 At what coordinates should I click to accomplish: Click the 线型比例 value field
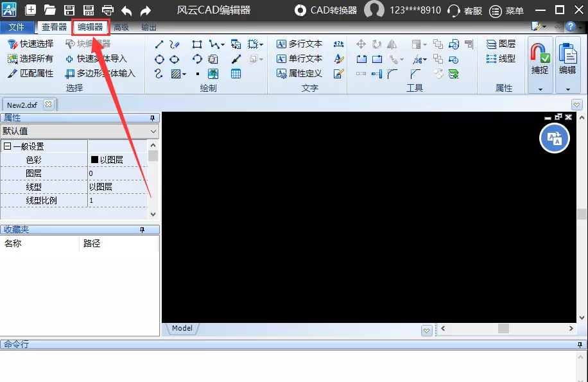(117, 200)
